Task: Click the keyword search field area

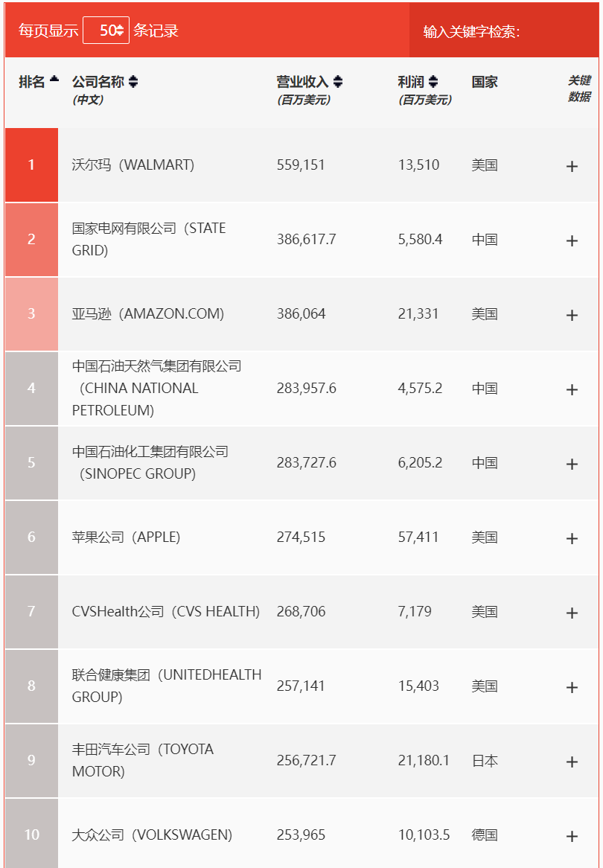Action: point(559,31)
